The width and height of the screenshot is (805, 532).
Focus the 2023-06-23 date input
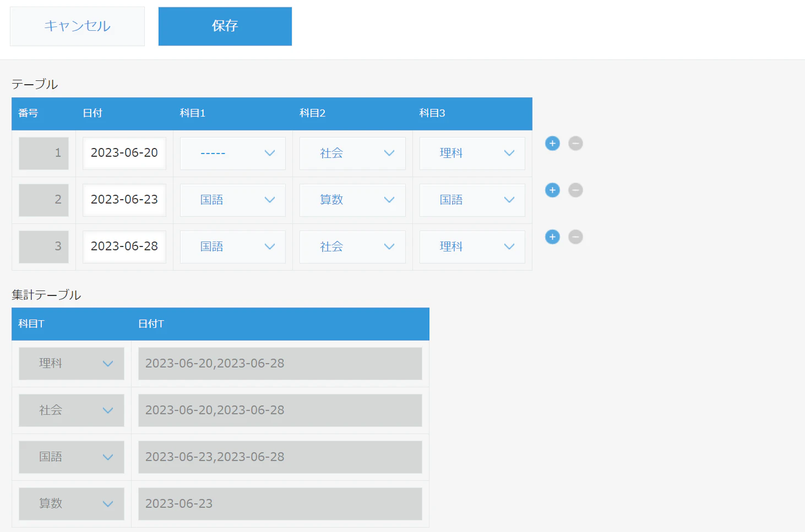click(x=124, y=200)
